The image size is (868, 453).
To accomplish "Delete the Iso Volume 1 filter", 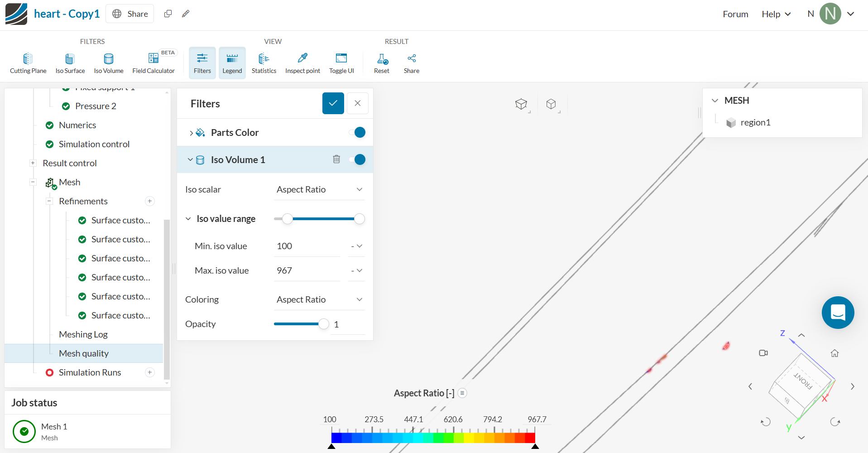I will pyautogui.click(x=336, y=159).
